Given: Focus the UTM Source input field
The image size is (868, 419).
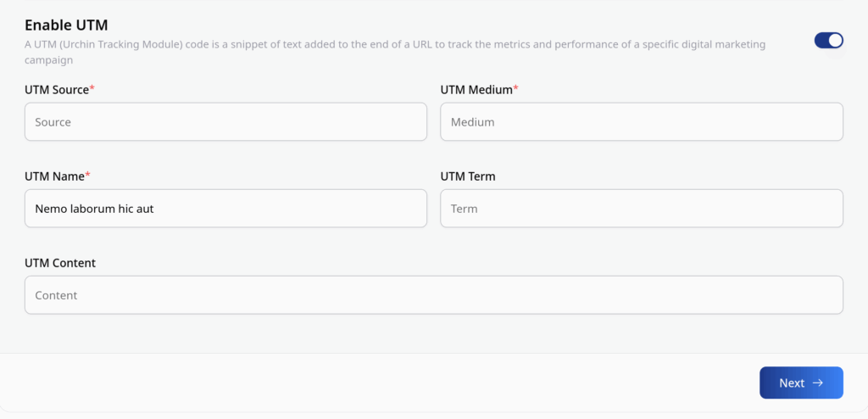Looking at the screenshot, I should (225, 122).
